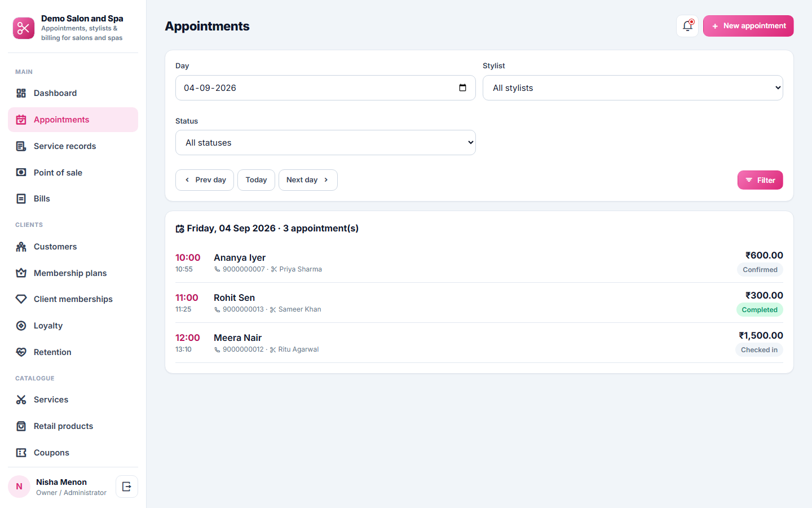This screenshot has width=812, height=508.
Task: Advance to Next day
Action: [x=308, y=180]
